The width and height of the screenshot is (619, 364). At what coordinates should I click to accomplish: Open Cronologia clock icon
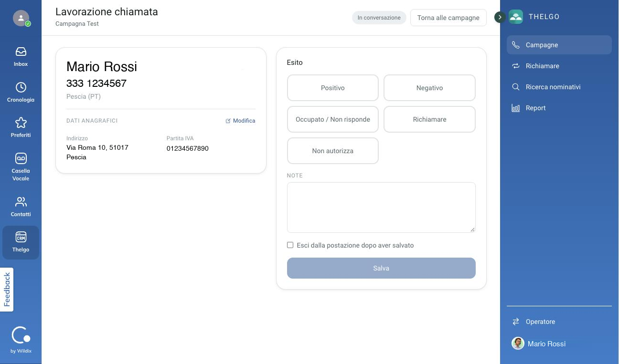(21, 87)
